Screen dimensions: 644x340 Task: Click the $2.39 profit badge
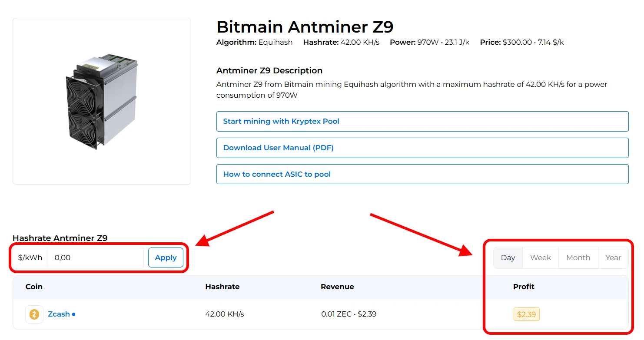[x=526, y=314]
